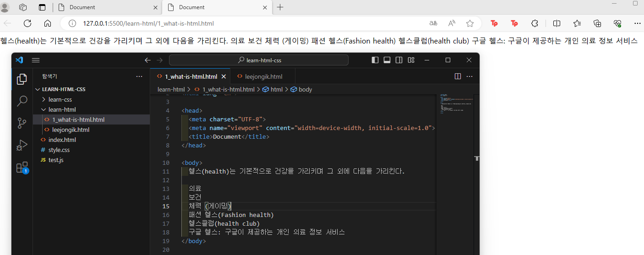Image resolution: width=644 pixels, height=255 pixels.
Task: Close the active second Document browser tab
Action: [265, 7]
